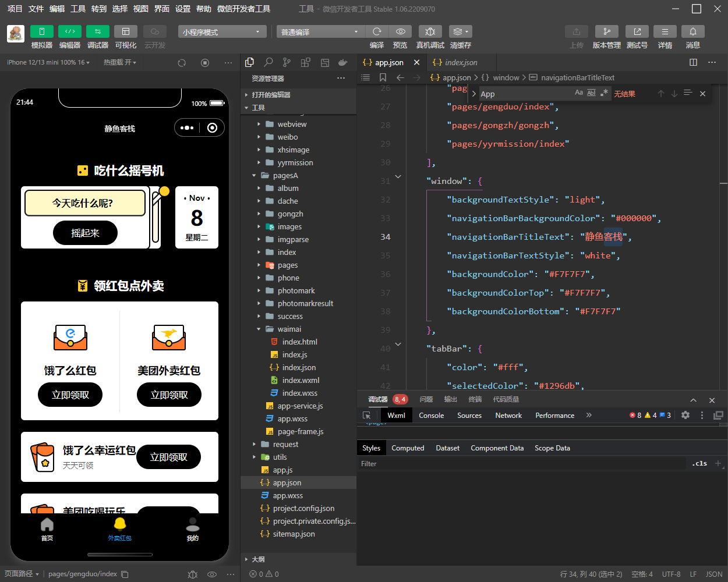Click element inspector picker icon

(x=367, y=416)
